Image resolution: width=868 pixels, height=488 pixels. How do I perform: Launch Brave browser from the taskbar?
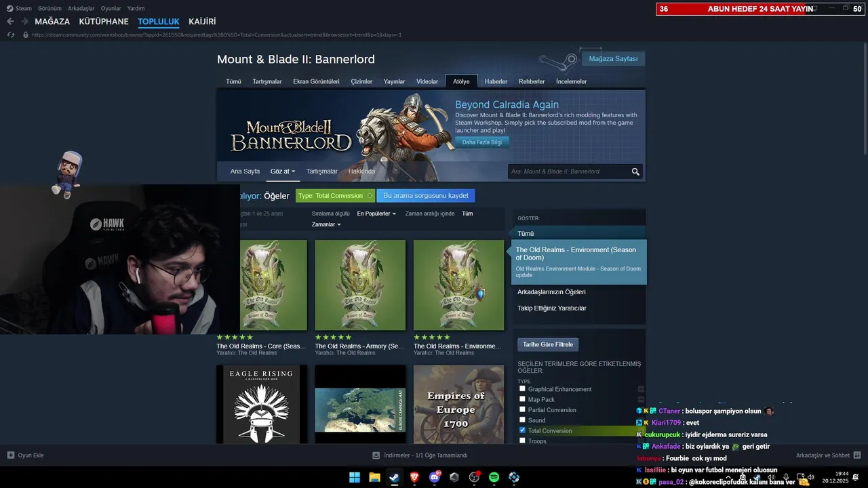(414, 477)
